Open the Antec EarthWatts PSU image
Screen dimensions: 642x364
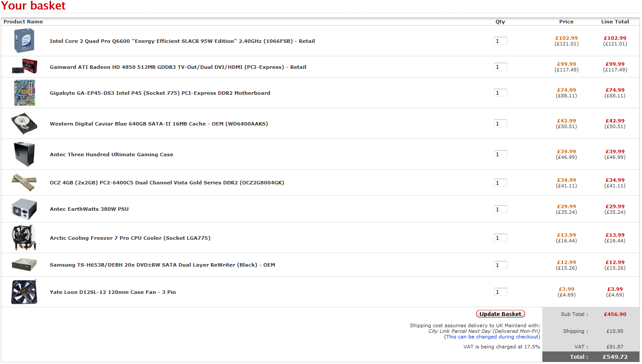click(x=24, y=209)
